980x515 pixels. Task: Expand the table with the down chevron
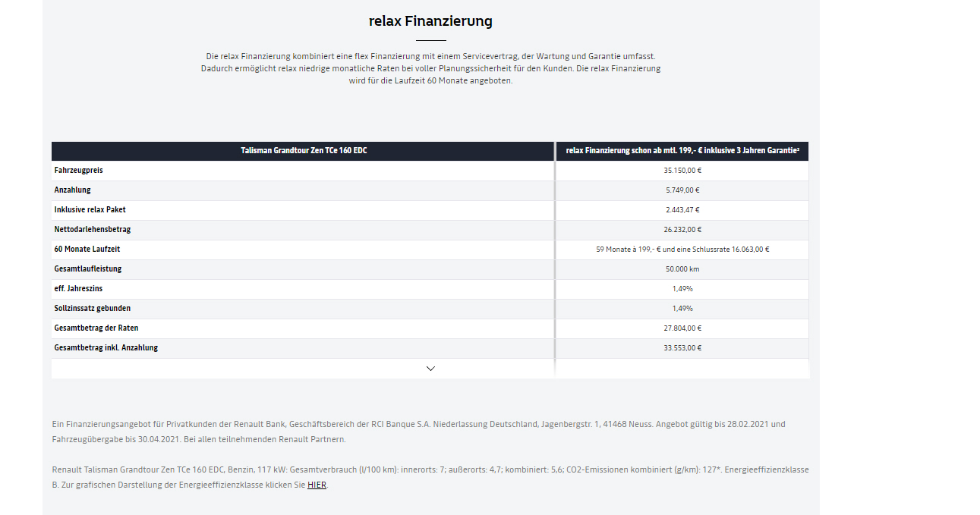point(430,369)
